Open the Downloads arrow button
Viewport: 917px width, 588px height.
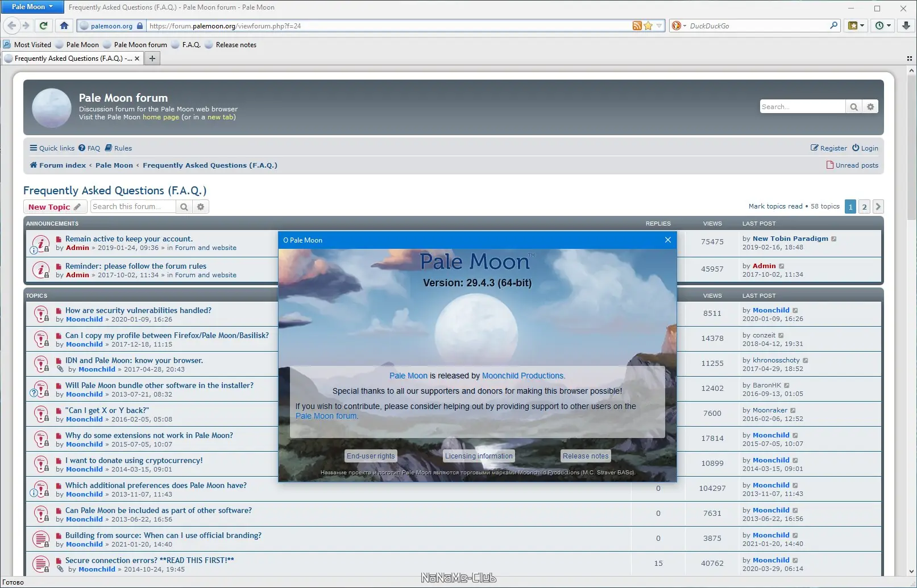point(906,26)
